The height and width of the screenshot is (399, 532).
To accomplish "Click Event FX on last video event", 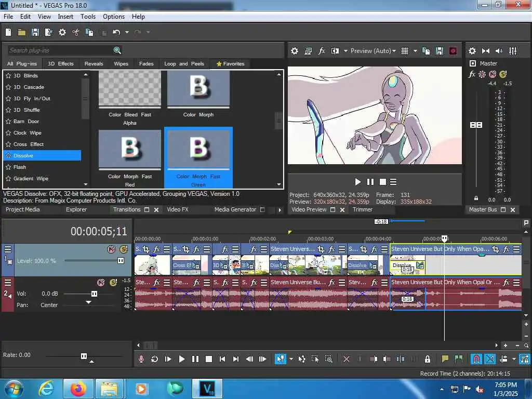I will pos(506,249).
